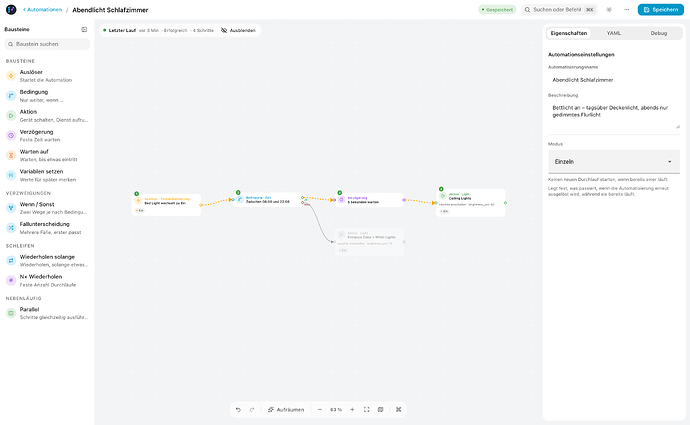This screenshot has height=425, width=690.
Task: Open the Suchen oder Befehl search box
Action: [559, 10]
